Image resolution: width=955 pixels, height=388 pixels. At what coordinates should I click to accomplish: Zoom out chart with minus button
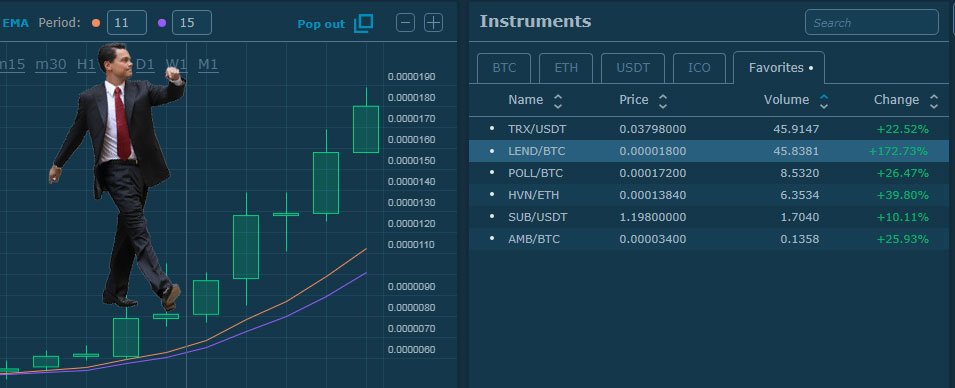point(406,23)
